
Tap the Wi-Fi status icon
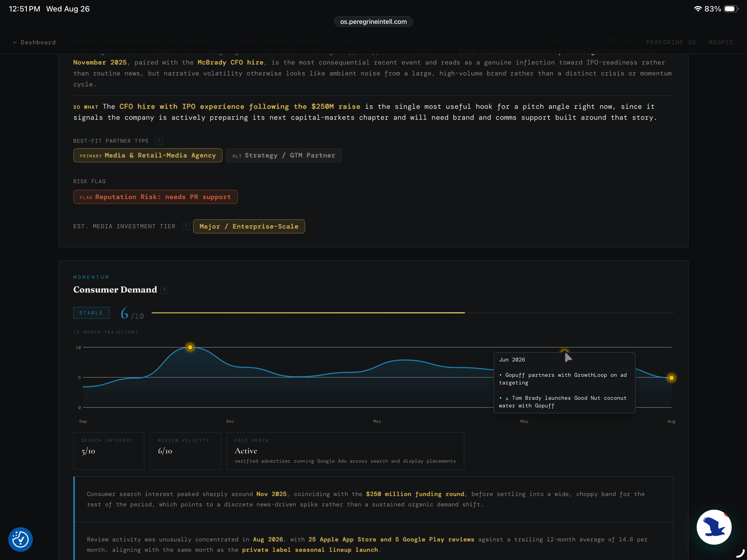click(x=698, y=9)
